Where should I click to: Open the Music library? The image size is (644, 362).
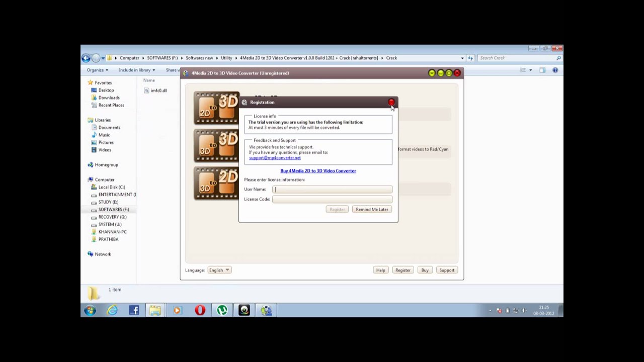[104, 135]
